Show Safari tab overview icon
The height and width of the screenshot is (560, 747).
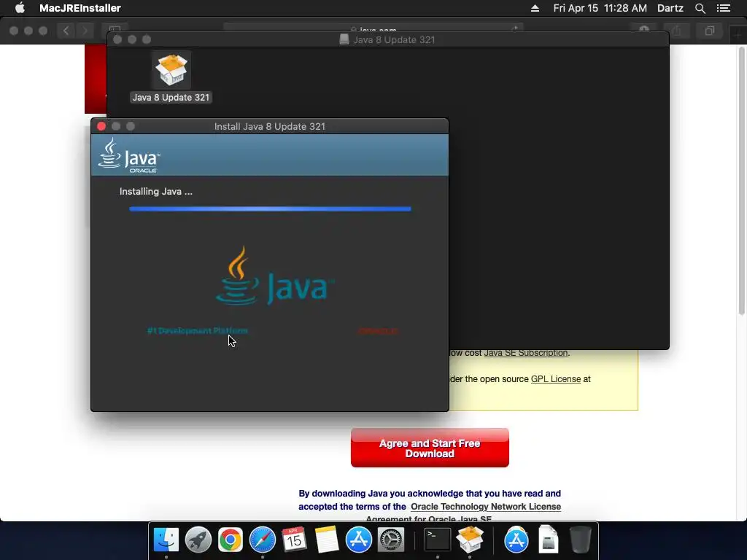click(x=709, y=31)
